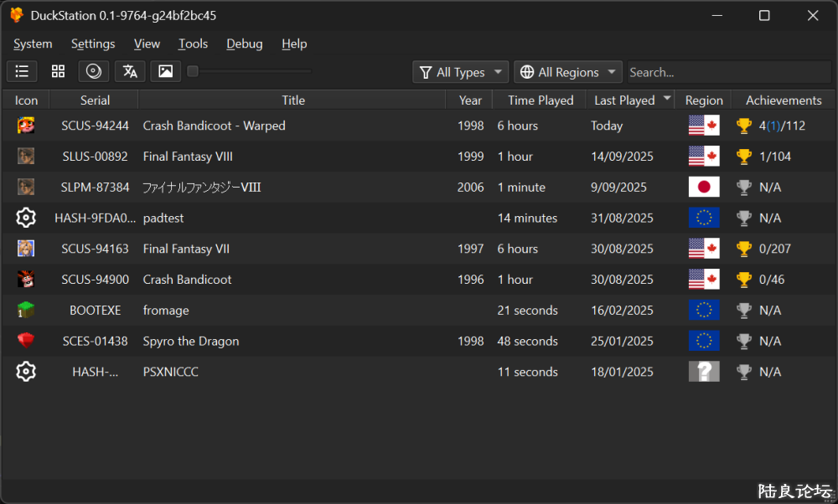Click the Spyro the Dragon gem icon

tap(26, 341)
